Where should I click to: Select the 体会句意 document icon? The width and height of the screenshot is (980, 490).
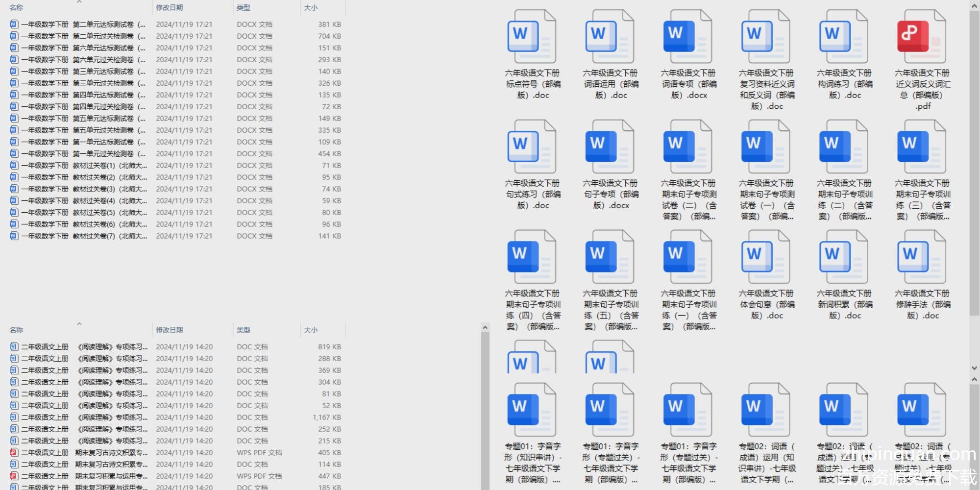point(765,258)
